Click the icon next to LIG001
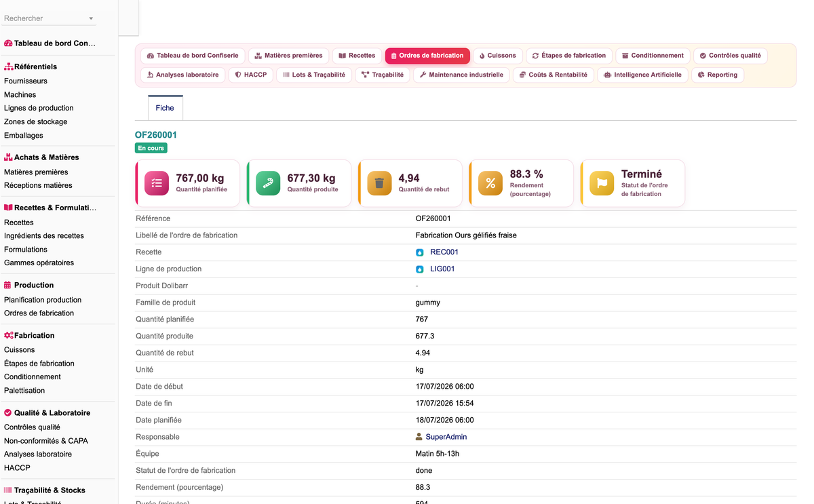 point(419,269)
